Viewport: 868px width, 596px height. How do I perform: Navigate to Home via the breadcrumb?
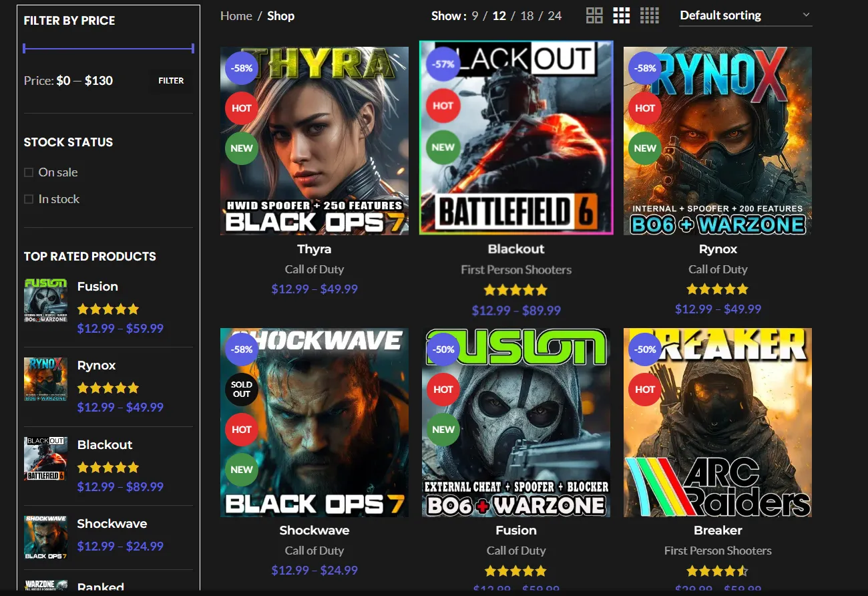[236, 15]
